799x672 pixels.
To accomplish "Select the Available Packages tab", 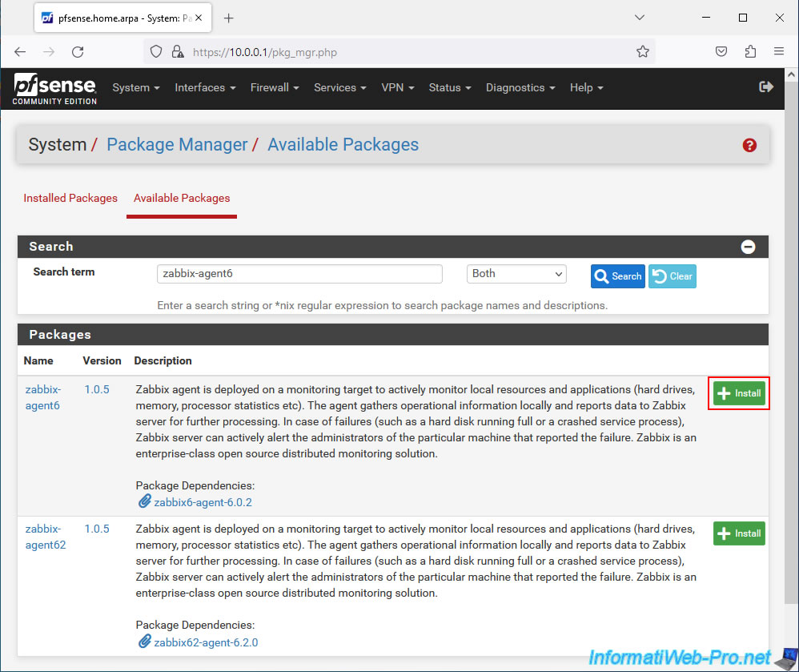I will 182,199.
